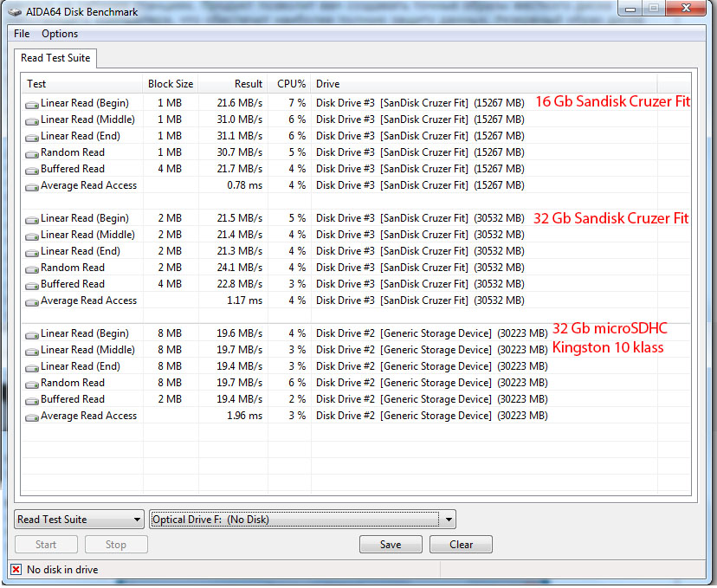The width and height of the screenshot is (717, 588).
Task: Open the Optical Drive F: drive dropdown
Action: click(x=302, y=520)
